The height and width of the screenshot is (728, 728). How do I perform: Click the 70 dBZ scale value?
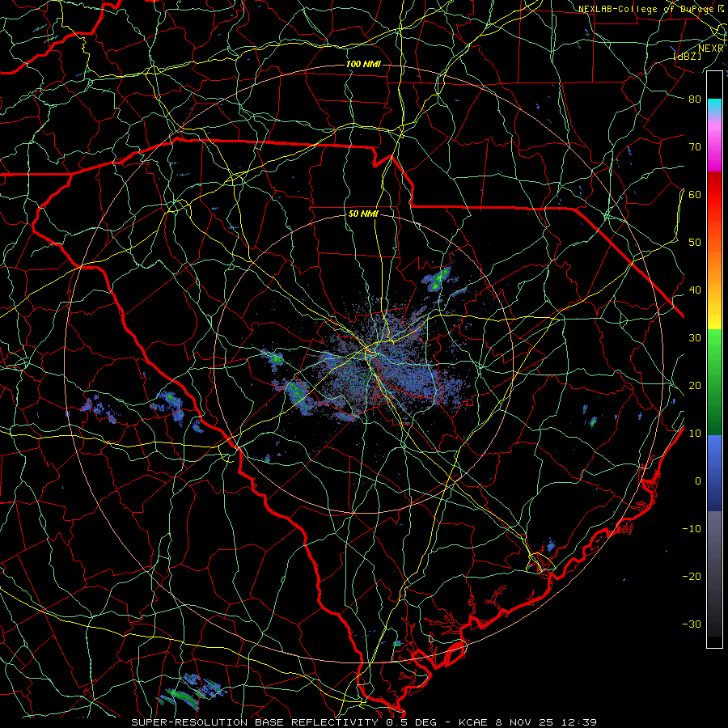click(x=695, y=146)
